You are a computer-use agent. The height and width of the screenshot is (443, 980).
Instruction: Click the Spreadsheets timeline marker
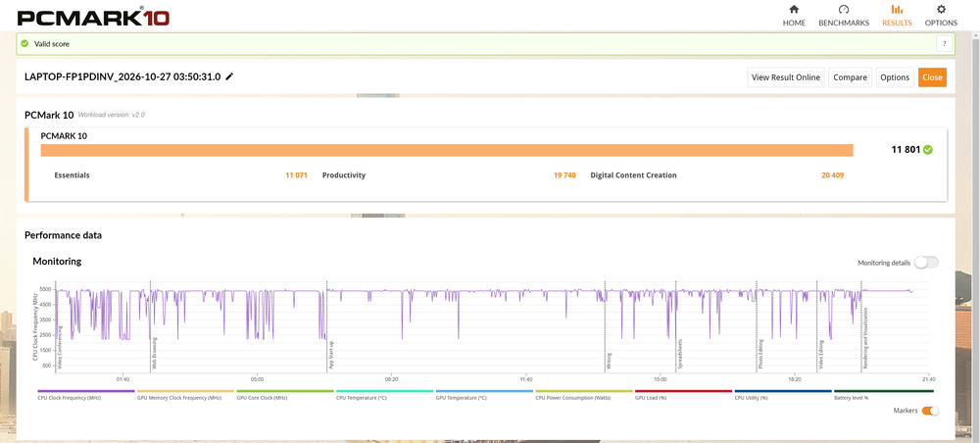[x=680, y=355]
